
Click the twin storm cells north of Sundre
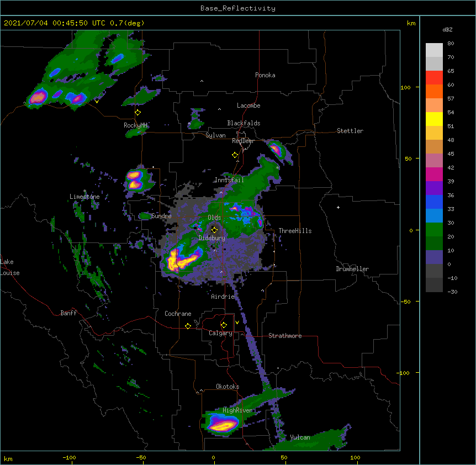(x=135, y=180)
